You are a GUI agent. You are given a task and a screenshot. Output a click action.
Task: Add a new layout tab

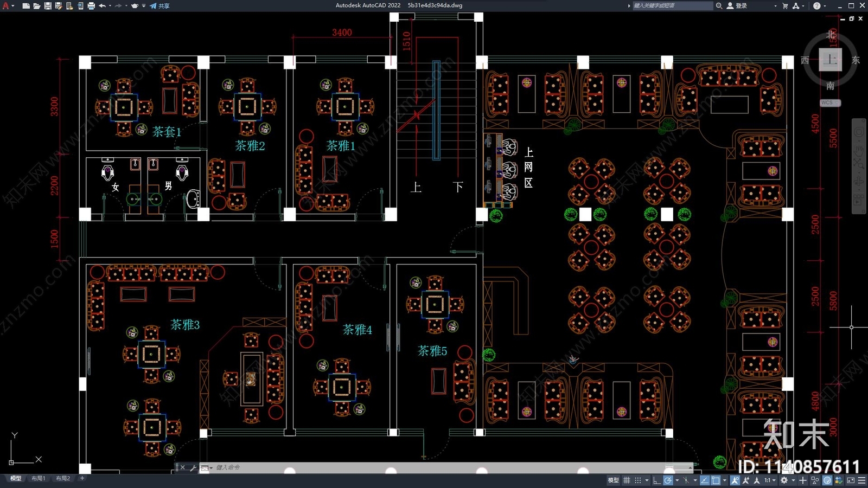coord(82,478)
